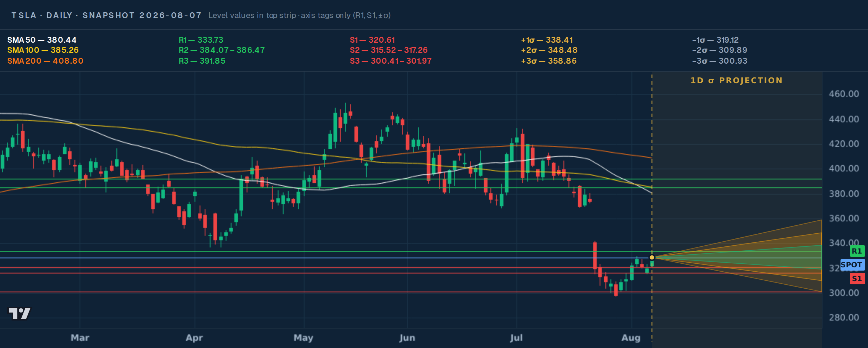Click the 360.00 price axis label
Image resolution: width=868 pixels, height=348 pixels.
tap(844, 218)
